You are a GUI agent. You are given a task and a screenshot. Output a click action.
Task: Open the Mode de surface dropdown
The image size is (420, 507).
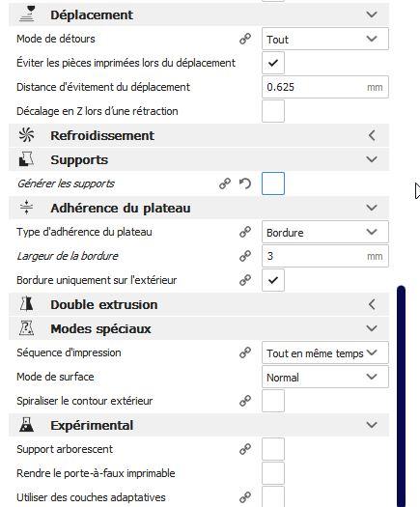(x=325, y=377)
